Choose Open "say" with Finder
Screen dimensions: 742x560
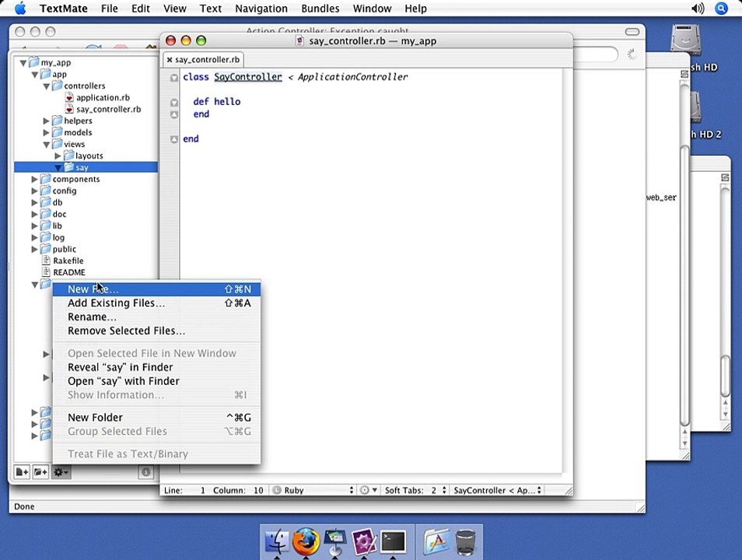(156, 381)
